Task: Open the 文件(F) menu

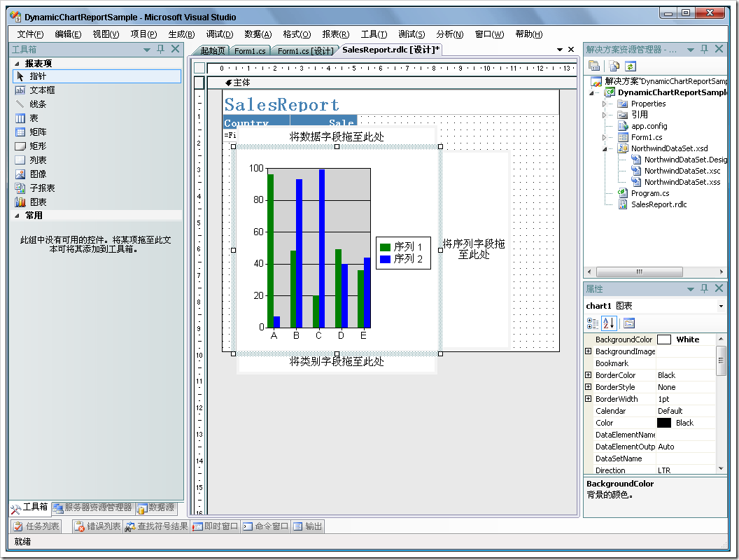Action: pos(31,34)
